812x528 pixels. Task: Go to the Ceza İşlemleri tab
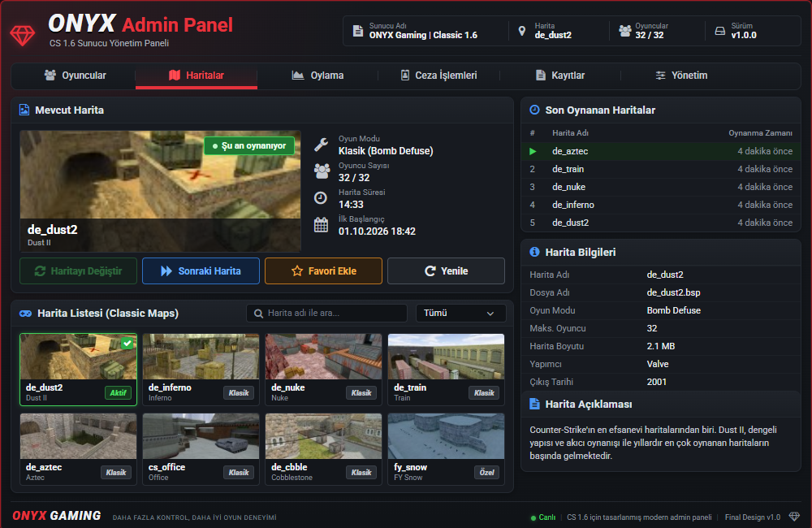point(438,76)
